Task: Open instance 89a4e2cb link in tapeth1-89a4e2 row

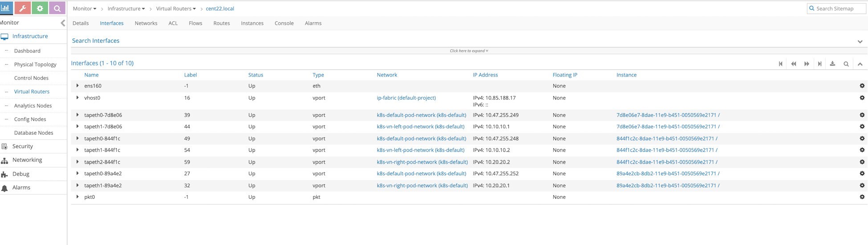Action: point(668,185)
